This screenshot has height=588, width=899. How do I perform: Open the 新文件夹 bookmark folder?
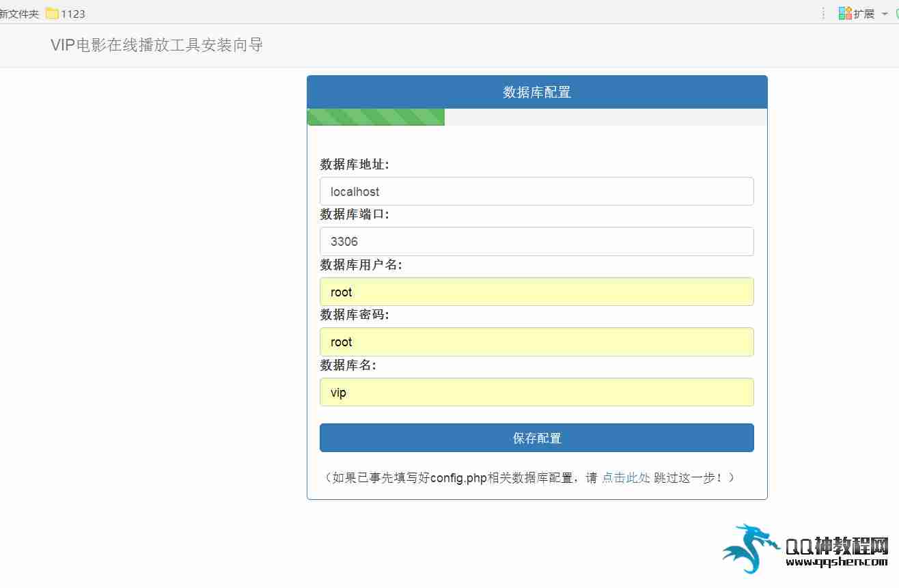[19, 14]
